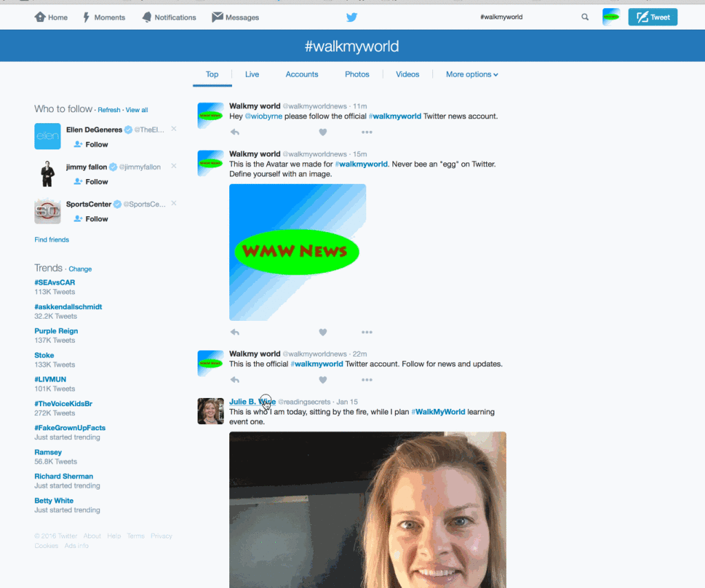705x588 pixels.
Task: Click the Twitter bird logo
Action: [352, 17]
